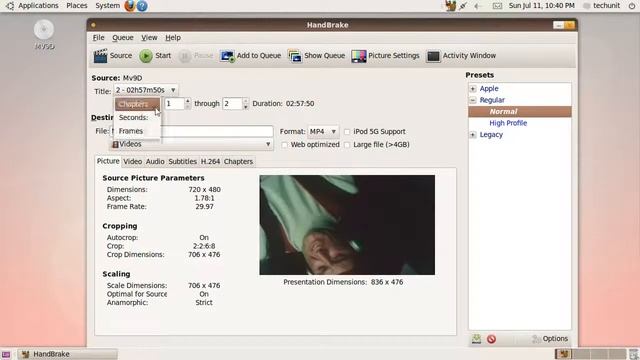Click the Add to Queue icon
This screenshot has height=360, width=640.
point(227,56)
